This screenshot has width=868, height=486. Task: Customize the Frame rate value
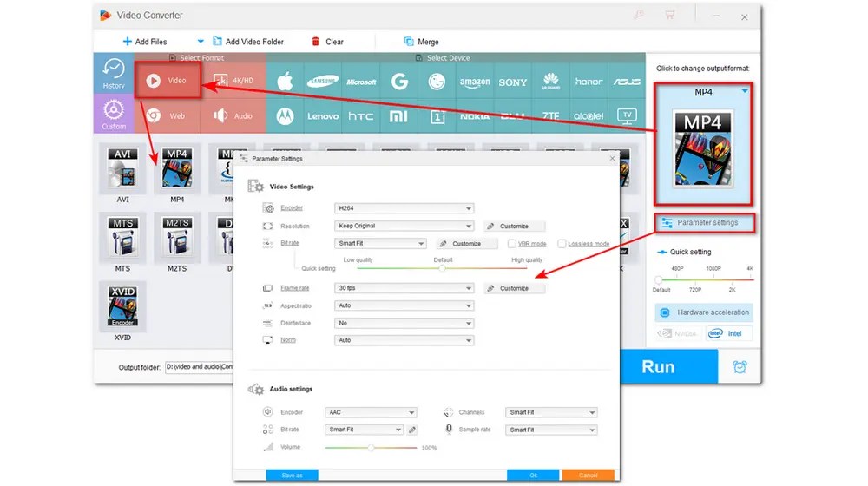[x=514, y=288]
